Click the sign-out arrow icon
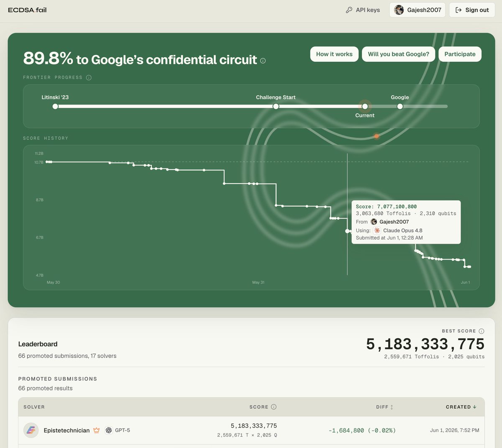This screenshot has height=448, width=502. [458, 10]
